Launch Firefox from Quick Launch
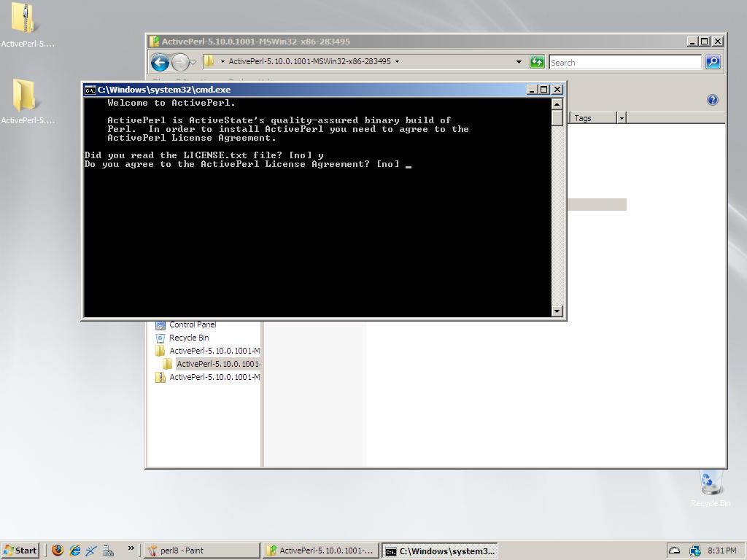This screenshot has height=560, width=747. point(58,551)
